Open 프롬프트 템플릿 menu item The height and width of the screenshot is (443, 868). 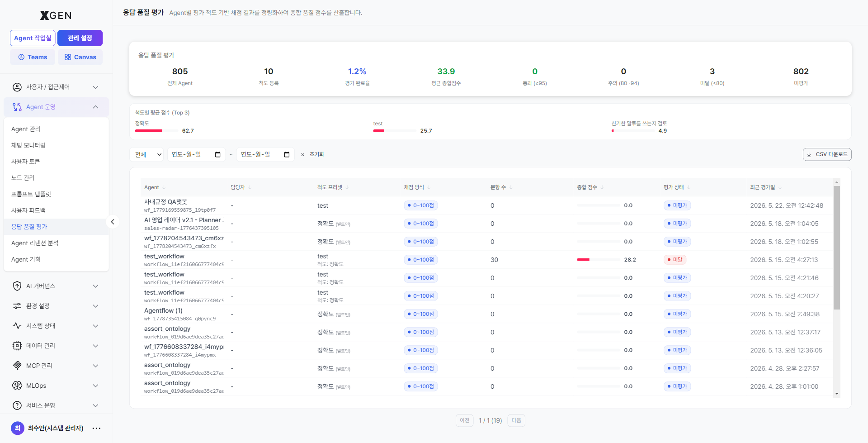coord(56,194)
